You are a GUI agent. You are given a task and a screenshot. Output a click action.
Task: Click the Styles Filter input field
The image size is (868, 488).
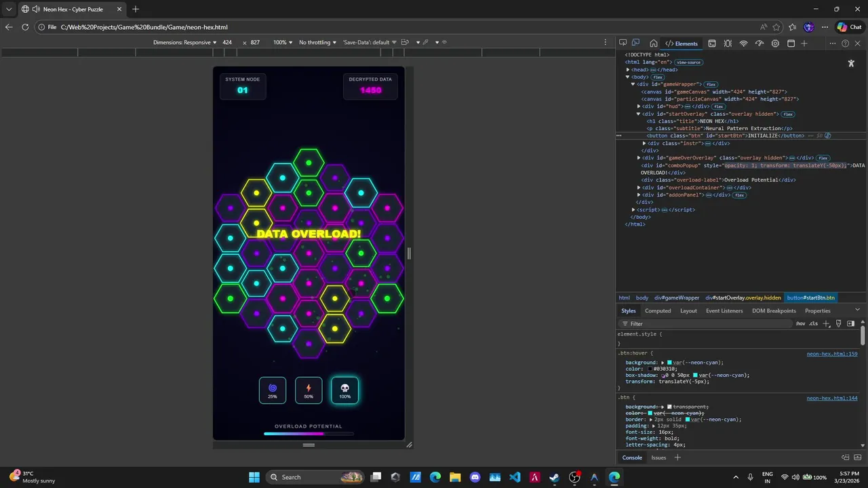pyautogui.click(x=705, y=323)
